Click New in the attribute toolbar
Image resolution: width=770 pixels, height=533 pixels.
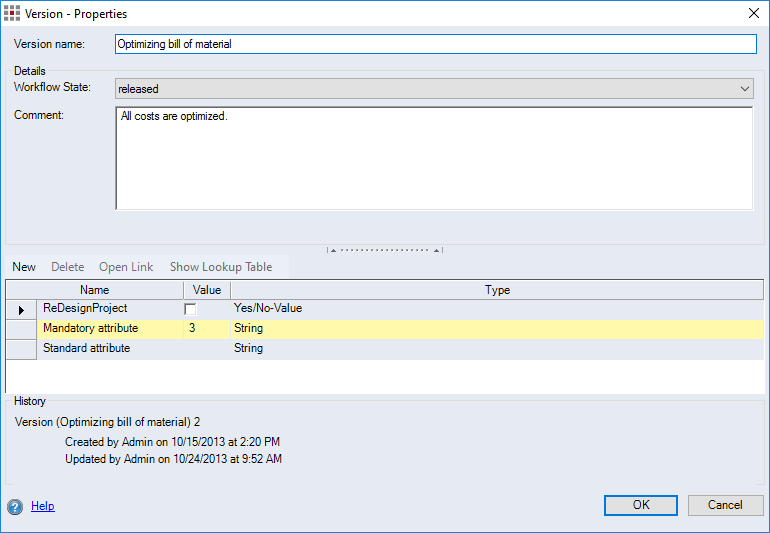24,267
